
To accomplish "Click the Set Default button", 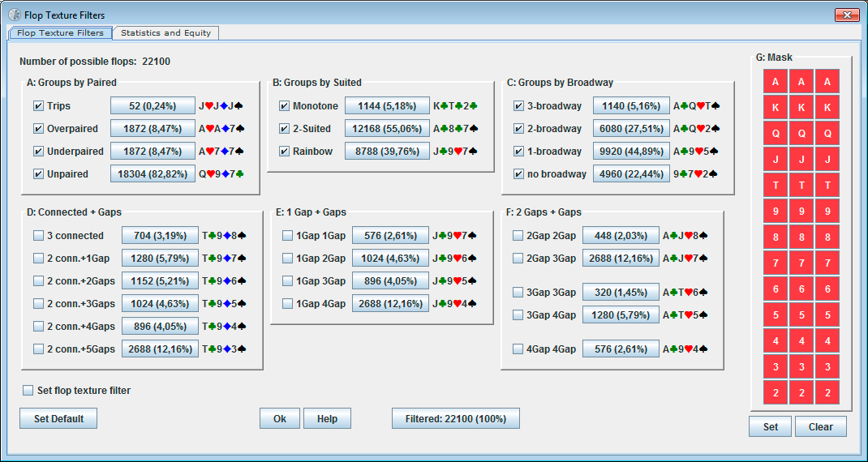I will click(58, 419).
